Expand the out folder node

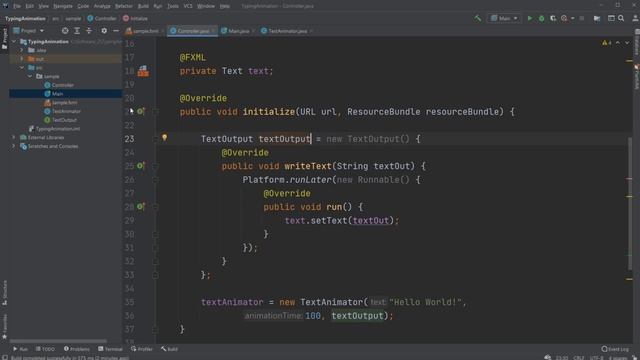pos(22,59)
